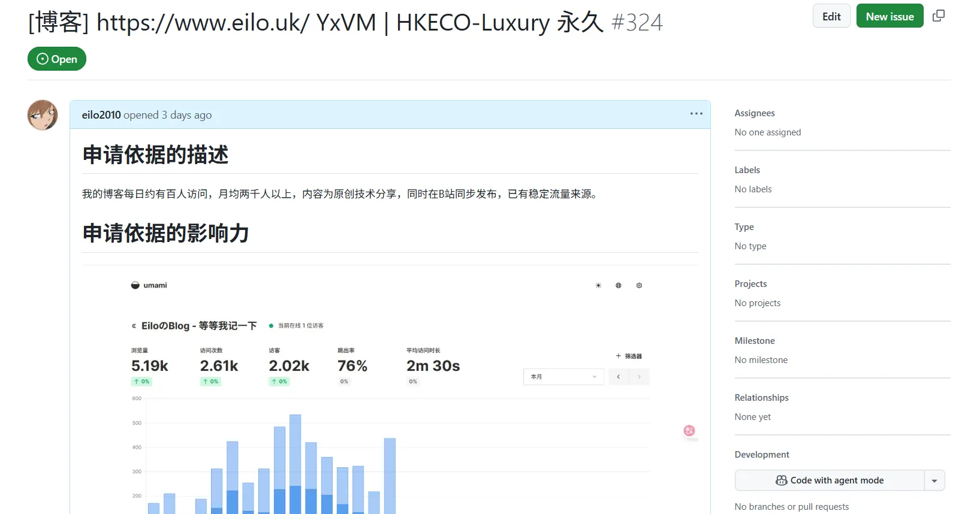Click Code with agent mode button
Viewport: 980px width, 514px height.
click(830, 480)
